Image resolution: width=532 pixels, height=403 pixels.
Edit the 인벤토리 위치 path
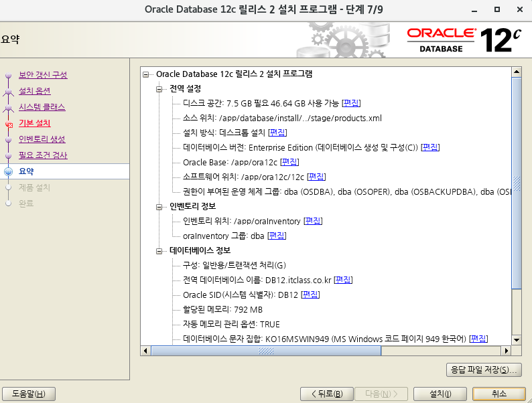click(313, 221)
